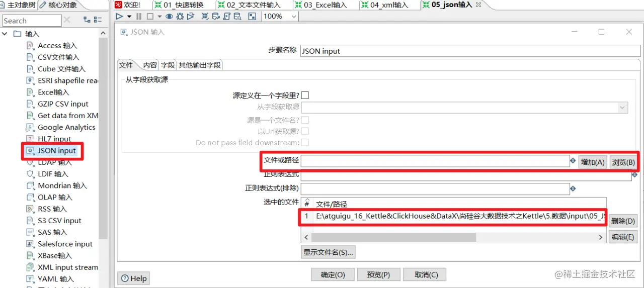Replay transformation toolbar icon

191,16
